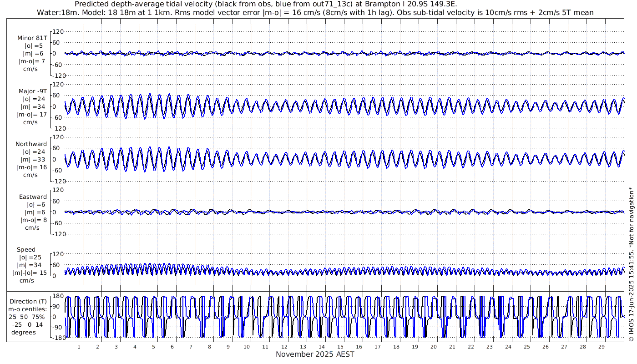Viewport: 637px width, 364px height.
Task: Click the "Minor 81T" panel label
Action: pos(32,38)
